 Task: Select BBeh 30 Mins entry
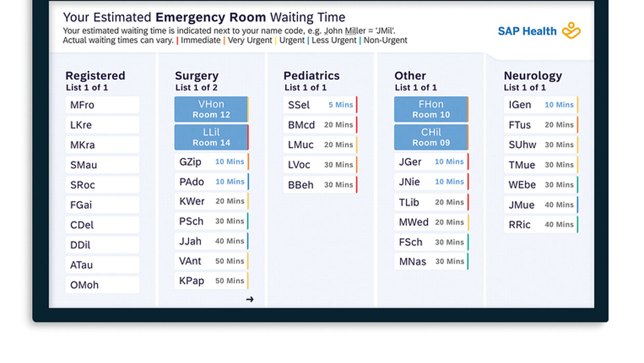[x=320, y=185]
